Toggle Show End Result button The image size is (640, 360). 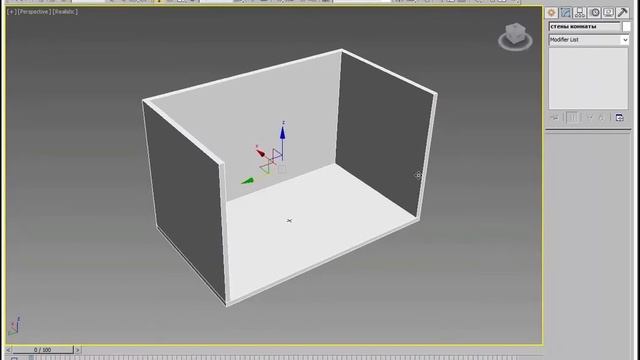(572, 118)
